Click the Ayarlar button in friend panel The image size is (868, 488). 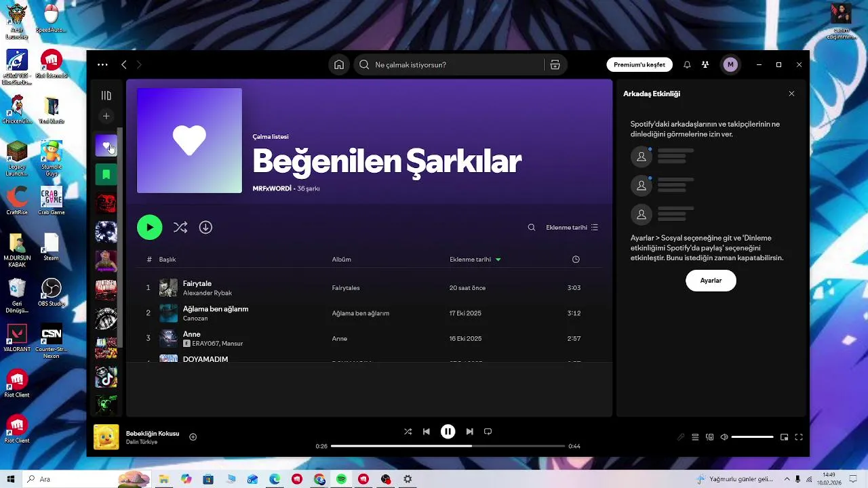[711, 280]
